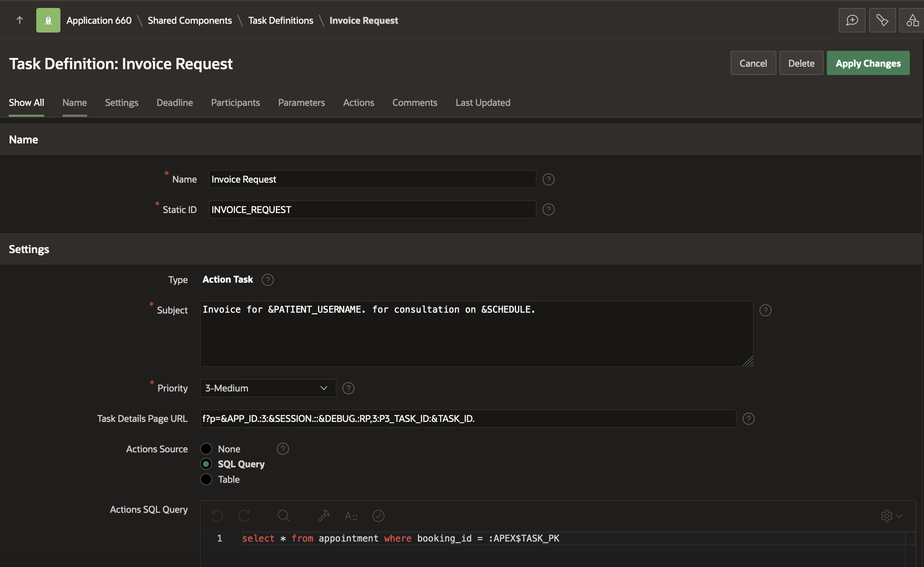The height and width of the screenshot is (567, 924).
Task: Click the autocomplete A icon in editor
Action: (351, 516)
